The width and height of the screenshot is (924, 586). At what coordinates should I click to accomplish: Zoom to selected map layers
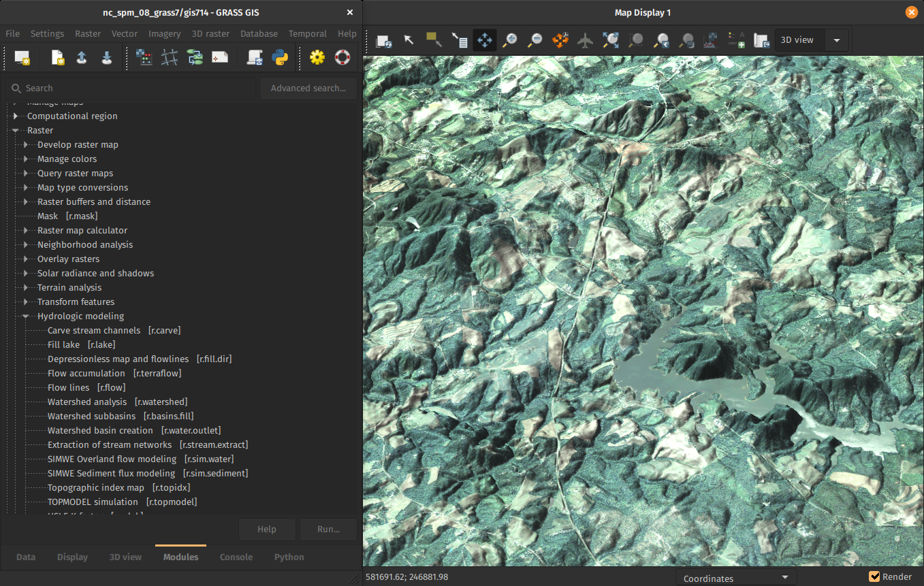coord(610,41)
